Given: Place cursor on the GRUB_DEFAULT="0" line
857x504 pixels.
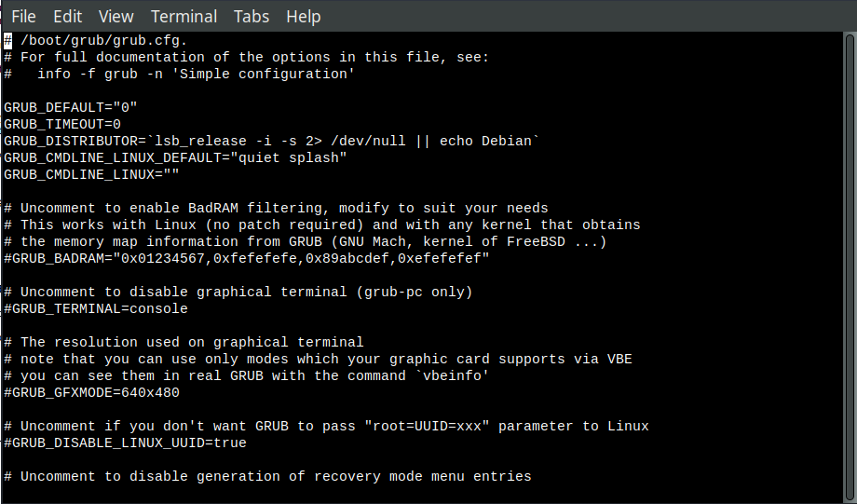Looking at the screenshot, I should point(71,108).
